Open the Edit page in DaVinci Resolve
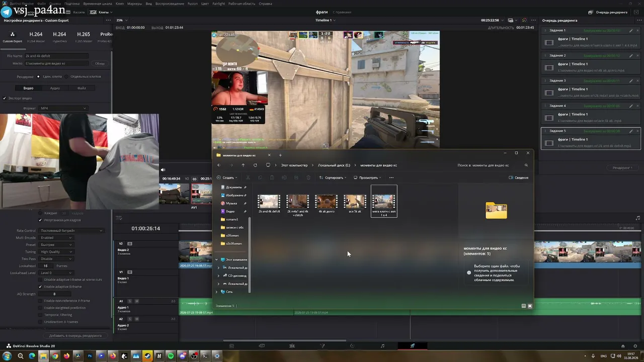644x362 pixels. coord(292,346)
